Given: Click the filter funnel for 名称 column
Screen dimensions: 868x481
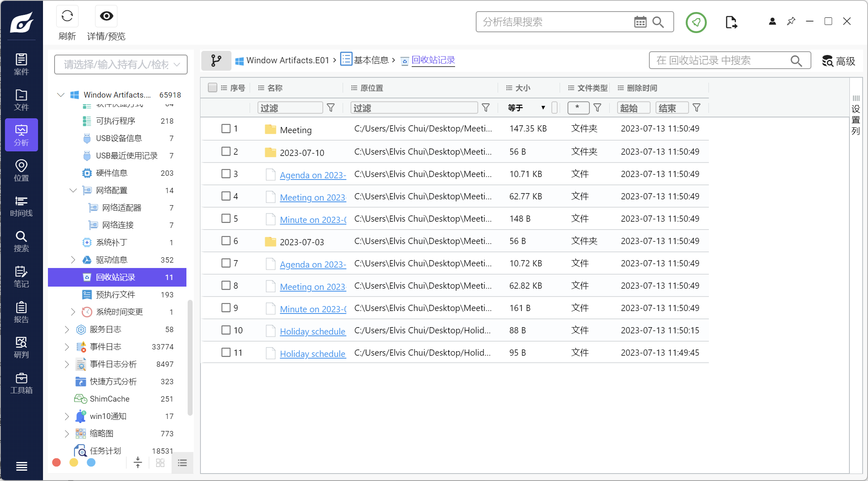Looking at the screenshot, I should (x=331, y=108).
